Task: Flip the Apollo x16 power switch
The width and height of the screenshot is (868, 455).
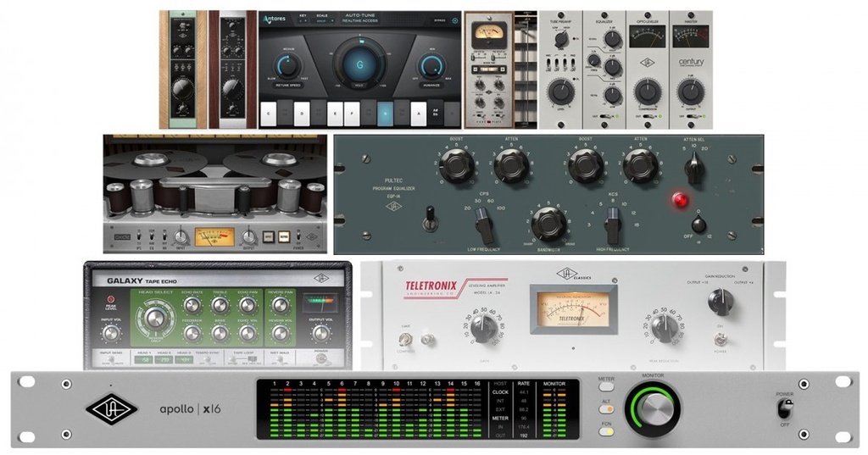Action: (785, 409)
